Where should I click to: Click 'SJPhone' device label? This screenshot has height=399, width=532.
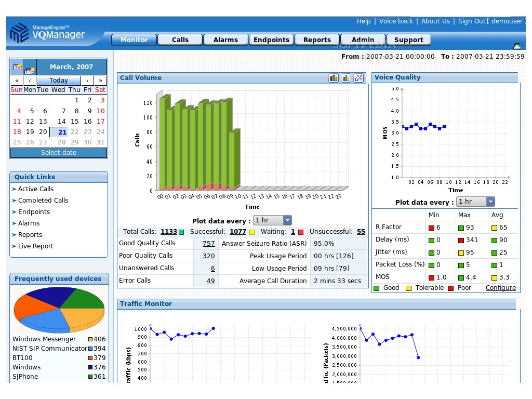[x=25, y=377]
